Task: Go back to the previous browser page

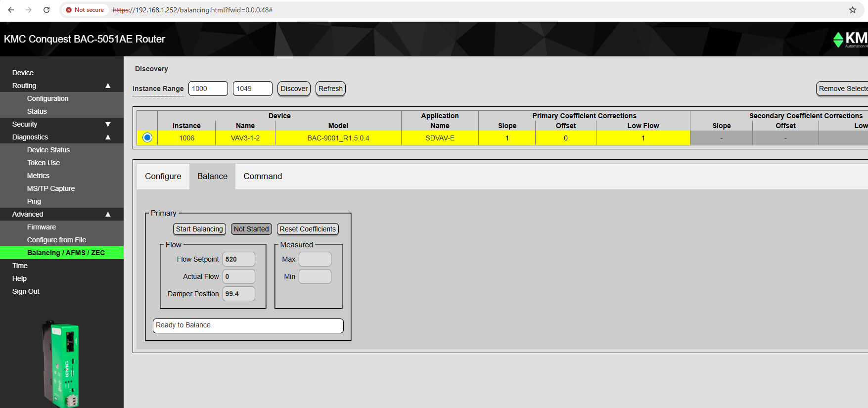Action: click(11, 10)
